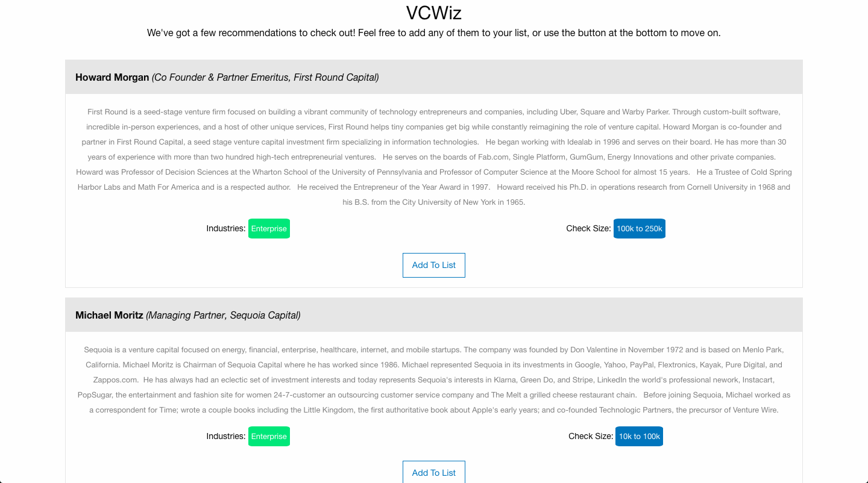Image resolution: width=868 pixels, height=483 pixels.
Task: Click the 100k to 250k check size badge
Action: click(x=639, y=229)
